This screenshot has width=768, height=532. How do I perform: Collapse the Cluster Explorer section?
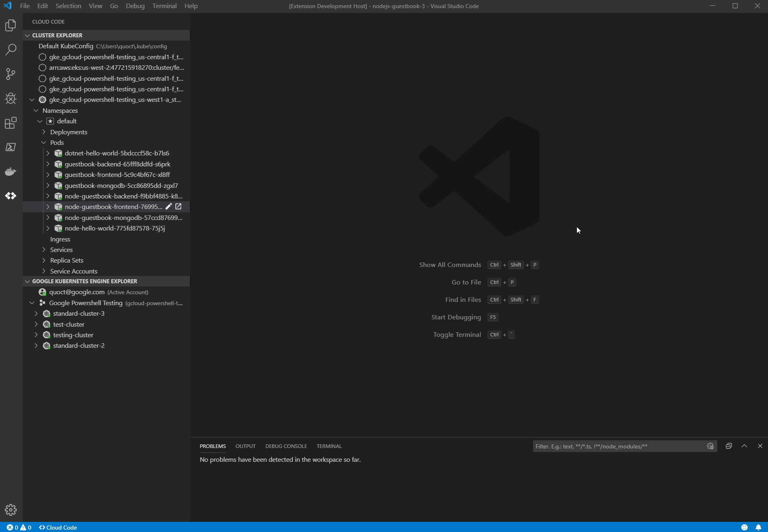28,35
